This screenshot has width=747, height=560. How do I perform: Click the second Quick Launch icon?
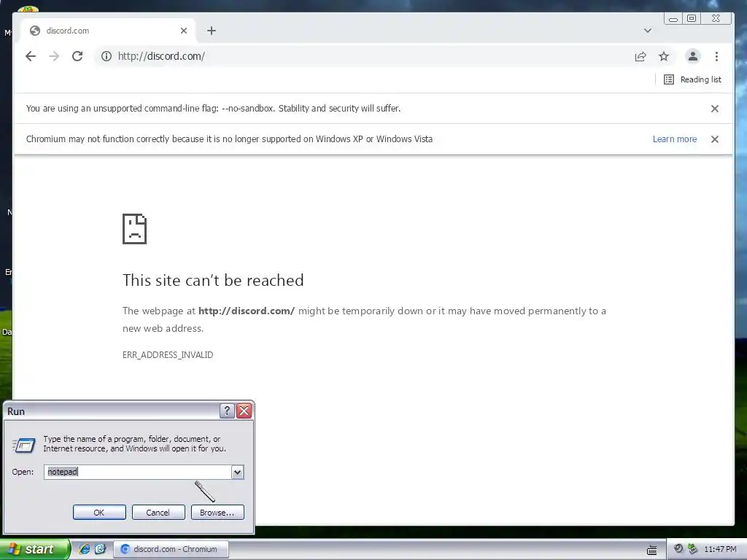coord(100,549)
